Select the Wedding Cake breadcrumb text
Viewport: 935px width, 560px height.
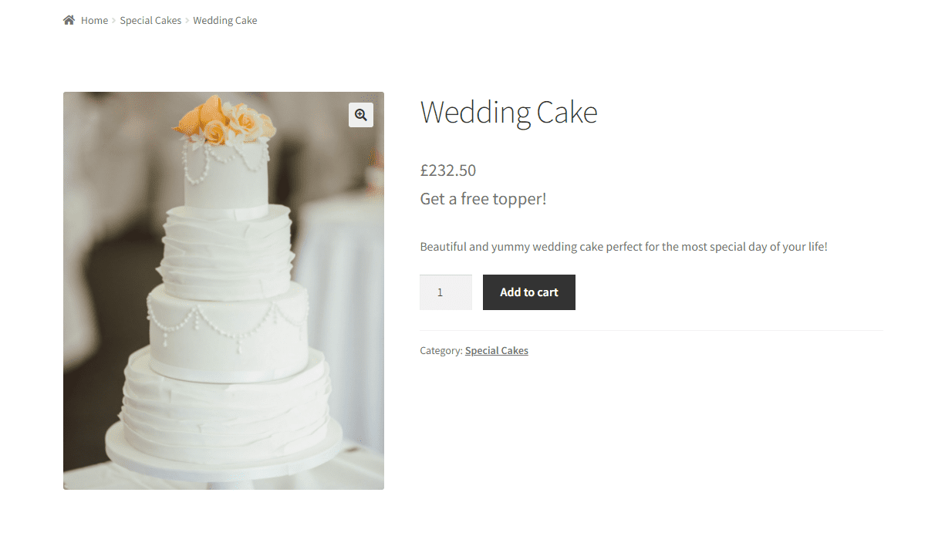tap(225, 21)
